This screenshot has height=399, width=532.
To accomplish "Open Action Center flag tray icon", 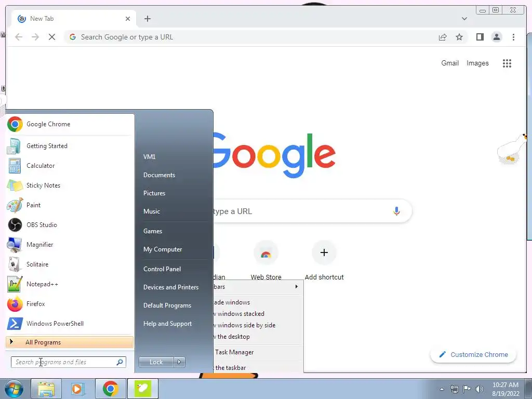I will click(x=467, y=389).
